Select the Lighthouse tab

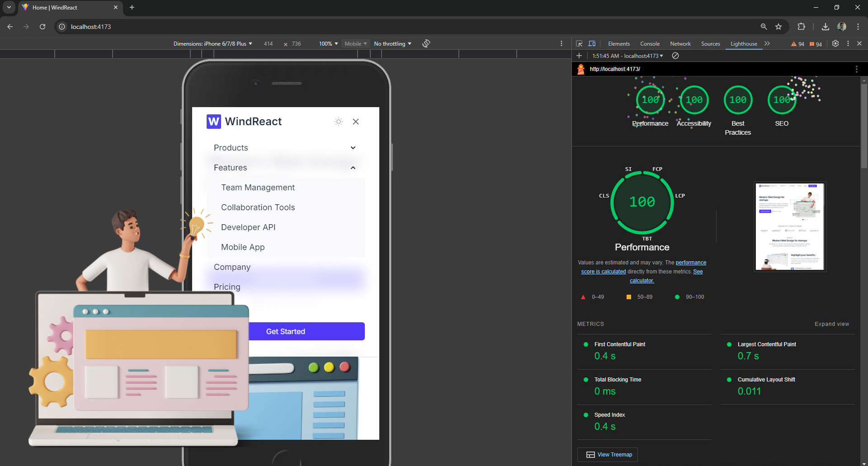744,44
